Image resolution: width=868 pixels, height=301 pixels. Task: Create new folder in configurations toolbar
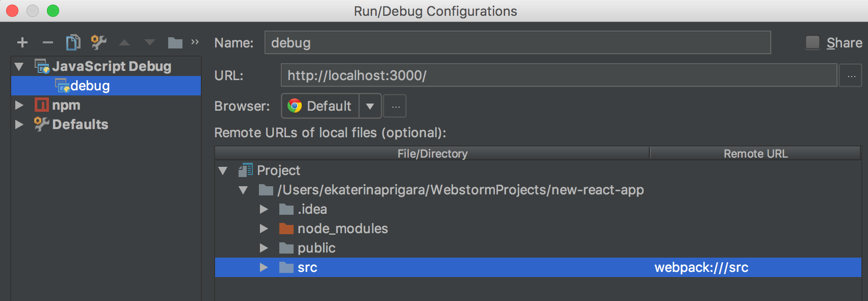click(175, 43)
